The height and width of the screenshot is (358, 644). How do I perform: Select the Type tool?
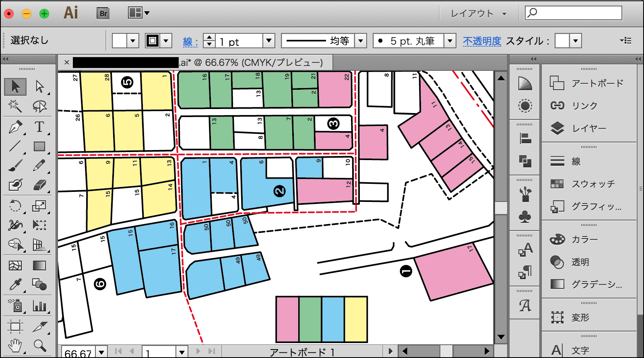pyautogui.click(x=39, y=127)
